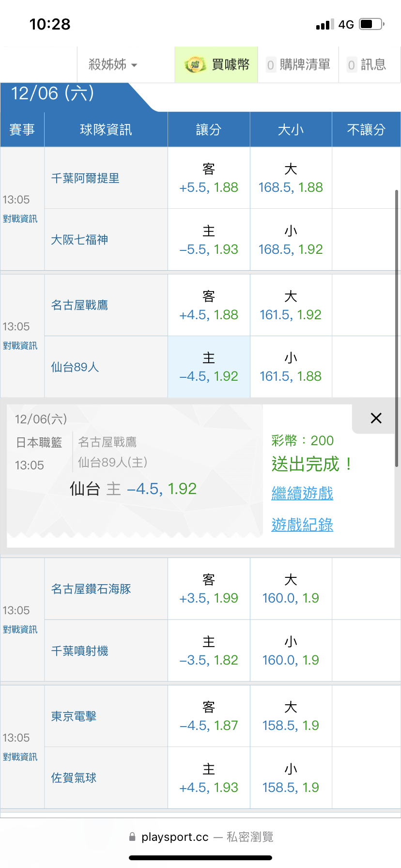Select 大阪七福神 home spread −5.5

[x=209, y=240]
